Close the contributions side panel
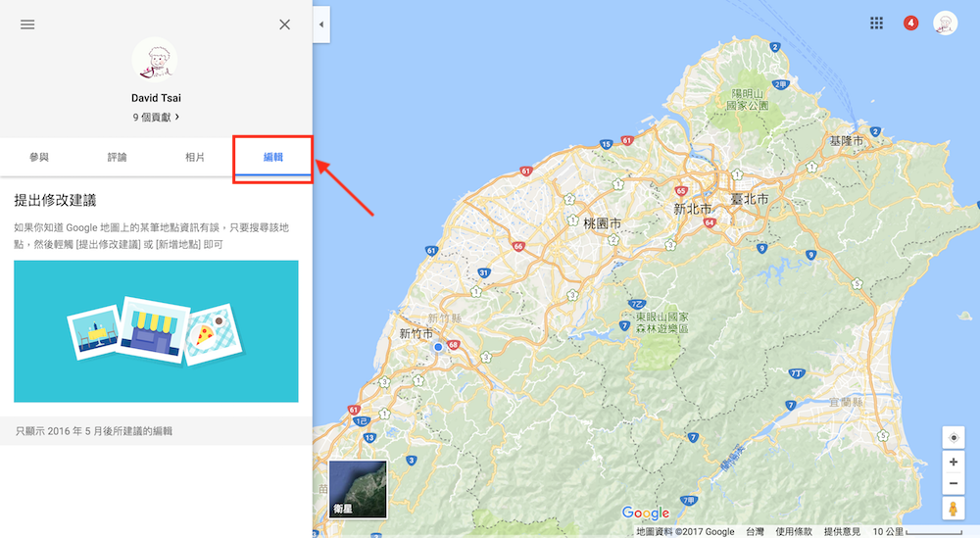Viewport: 980px width, 538px height. pyautogui.click(x=284, y=24)
